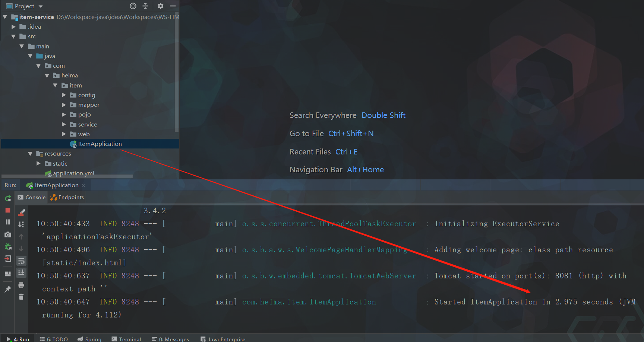The image size is (644, 342).
Task: Jump down the console stack trace
Action: (x=21, y=248)
